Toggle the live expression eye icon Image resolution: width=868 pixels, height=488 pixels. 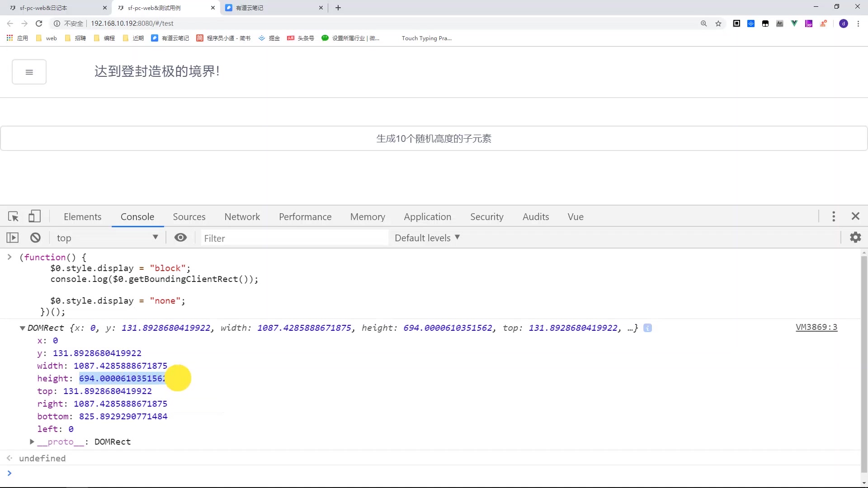181,237
